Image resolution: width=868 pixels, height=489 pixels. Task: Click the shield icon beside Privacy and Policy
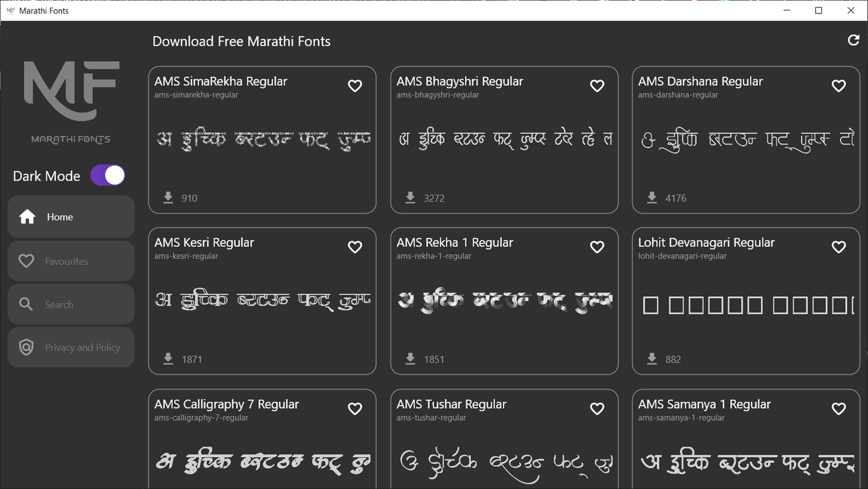tap(26, 347)
